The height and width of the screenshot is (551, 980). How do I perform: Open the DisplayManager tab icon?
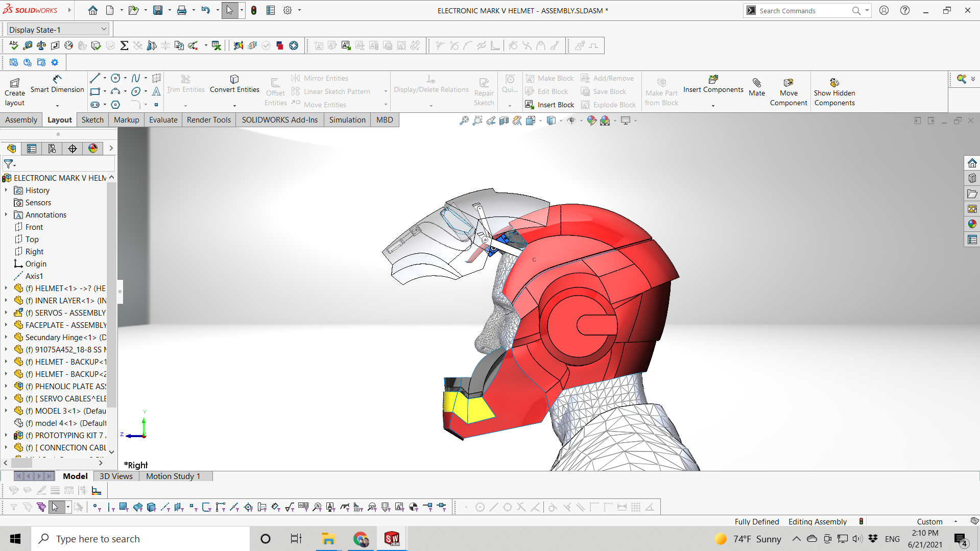coord(93,149)
